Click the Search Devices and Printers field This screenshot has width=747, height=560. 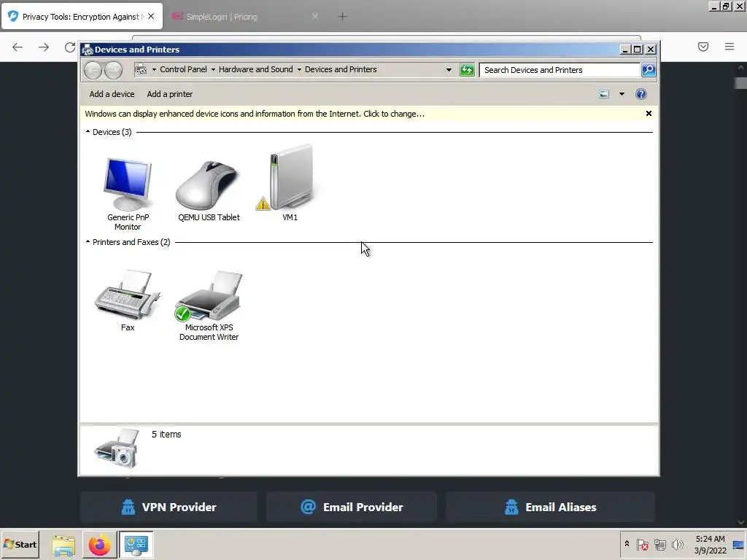click(560, 70)
